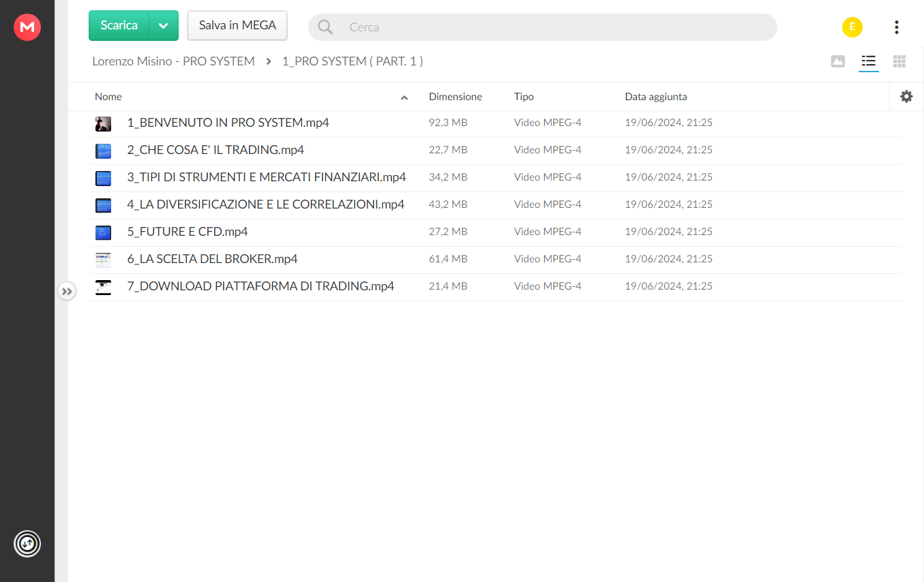The width and height of the screenshot is (924, 582).
Task: Click the yellow E account avatar
Action: (852, 27)
